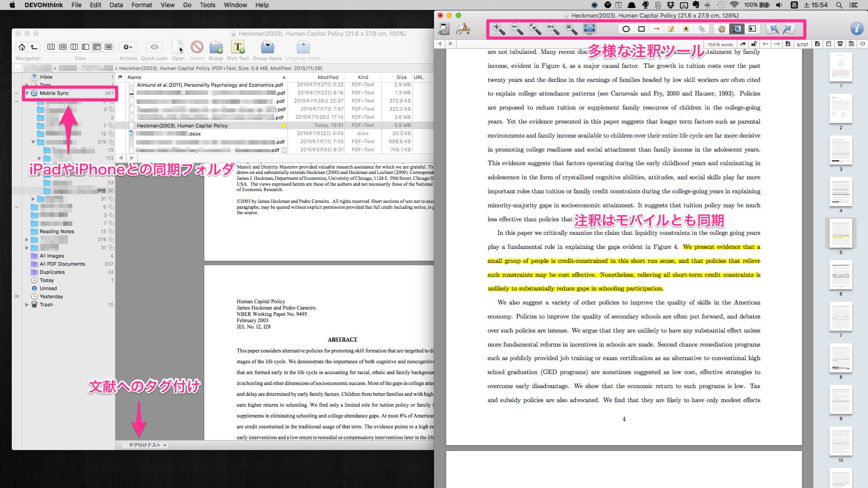Switch to column view mode
The height and width of the screenshot is (488, 868).
74,47
